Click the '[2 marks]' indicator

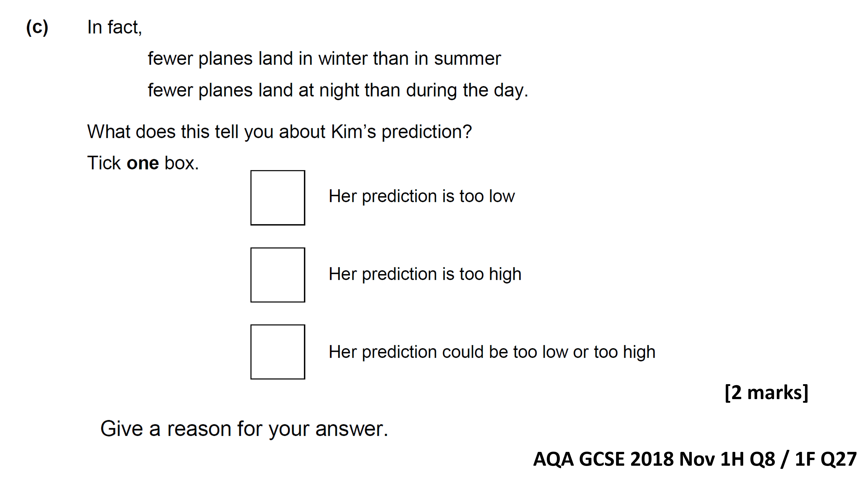[x=766, y=393]
